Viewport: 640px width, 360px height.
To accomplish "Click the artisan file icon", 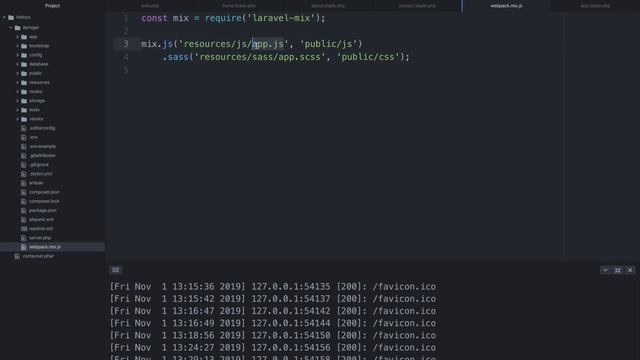I will tap(24, 183).
